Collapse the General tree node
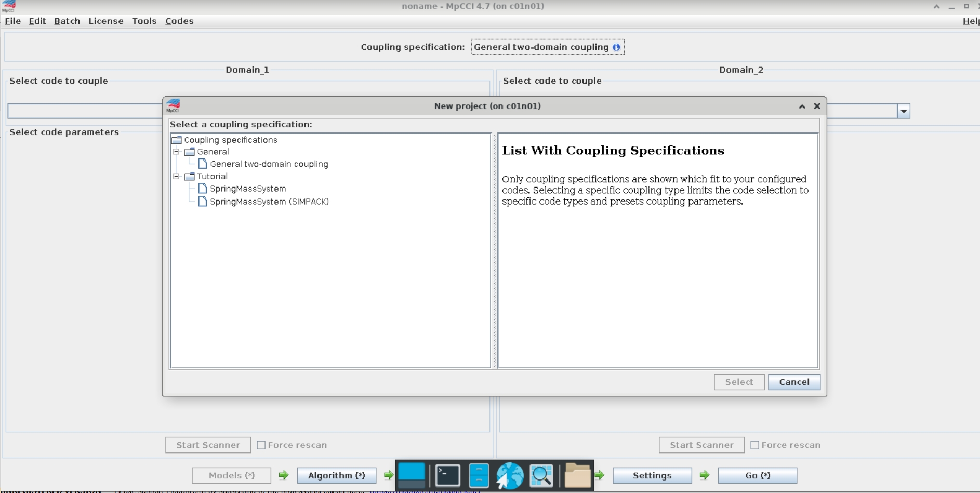 177,152
